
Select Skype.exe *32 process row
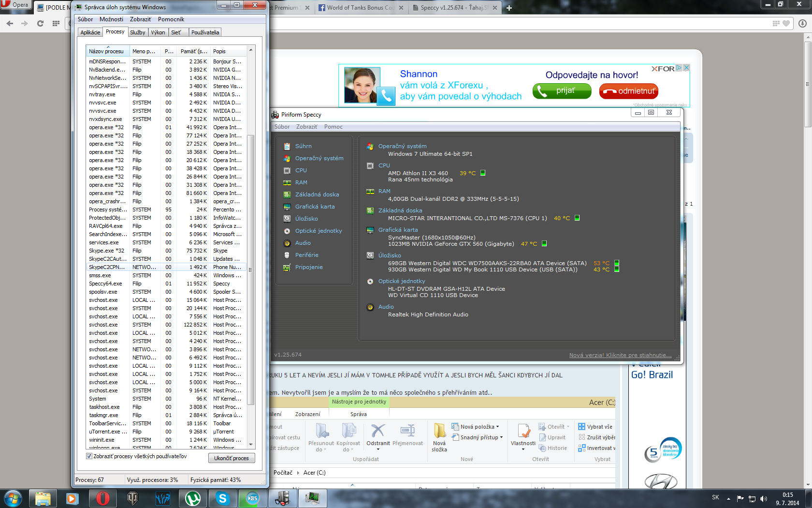[x=166, y=251]
